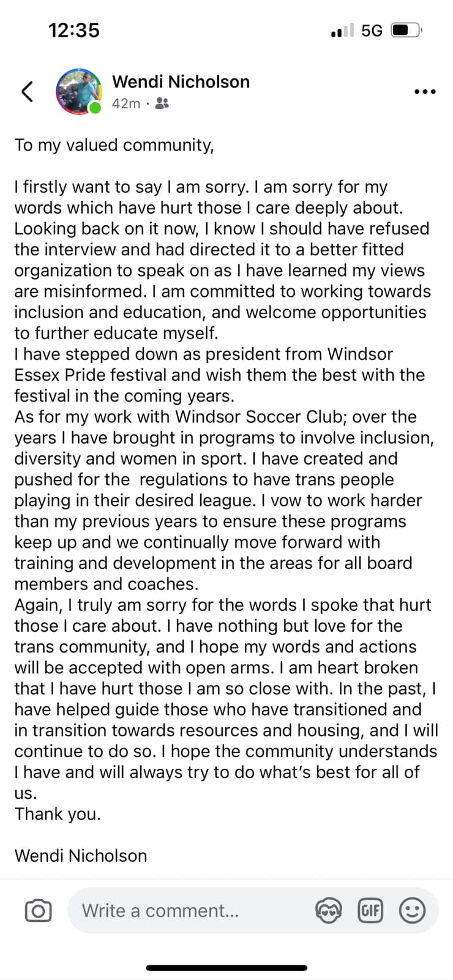Tap the 5G network label

coord(372,29)
